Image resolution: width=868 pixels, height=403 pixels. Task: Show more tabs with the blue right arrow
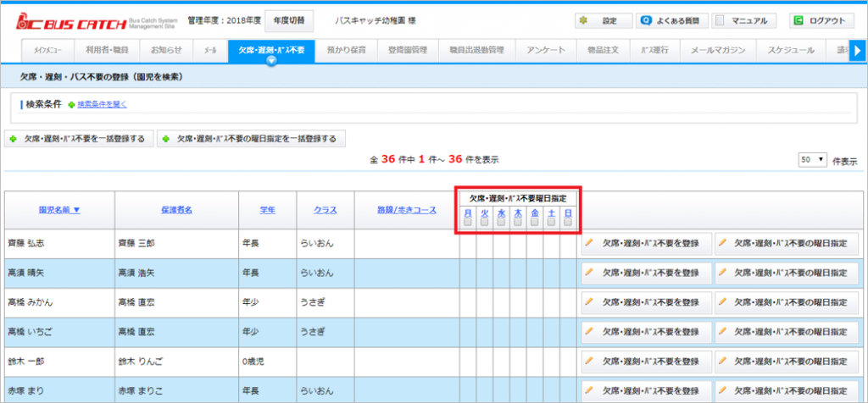click(858, 51)
